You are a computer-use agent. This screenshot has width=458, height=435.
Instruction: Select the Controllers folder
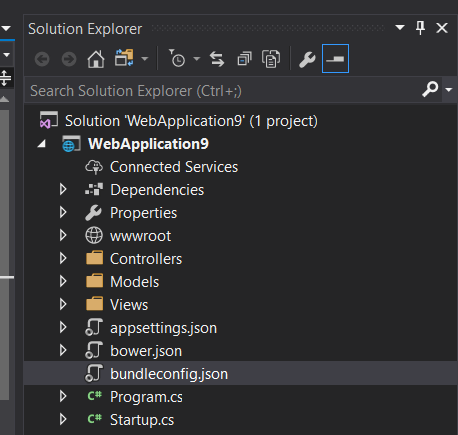(x=146, y=259)
